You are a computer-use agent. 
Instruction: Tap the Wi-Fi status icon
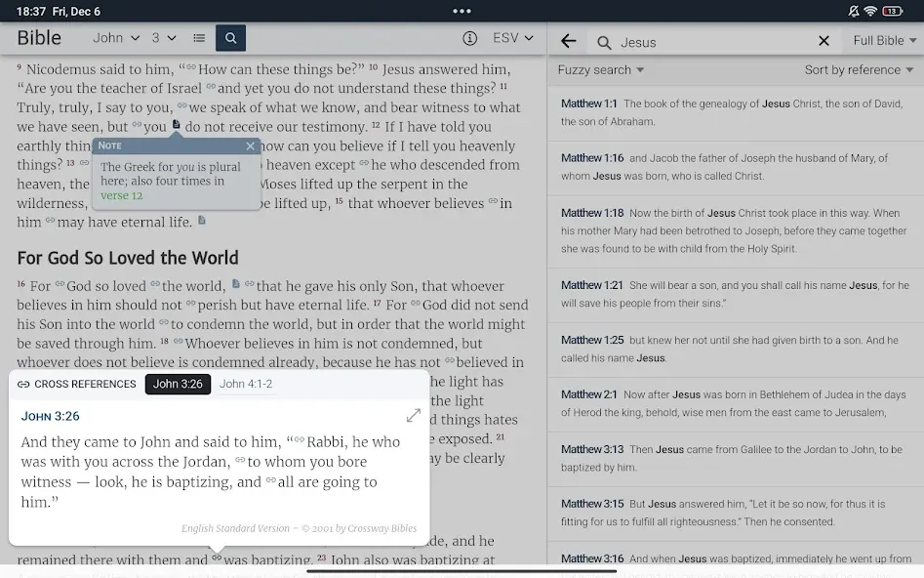[870, 11]
